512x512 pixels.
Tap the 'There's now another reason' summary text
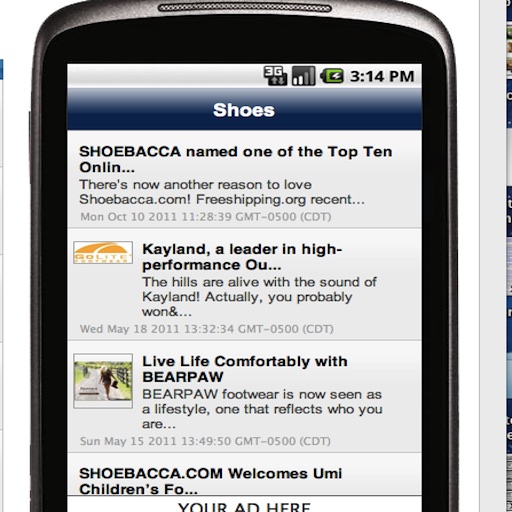click(x=222, y=192)
